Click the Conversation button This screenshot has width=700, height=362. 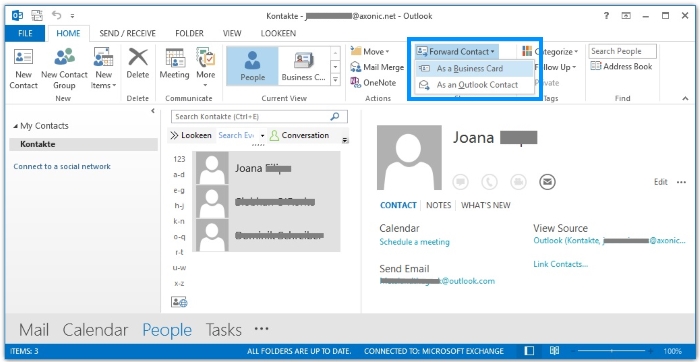coord(300,135)
